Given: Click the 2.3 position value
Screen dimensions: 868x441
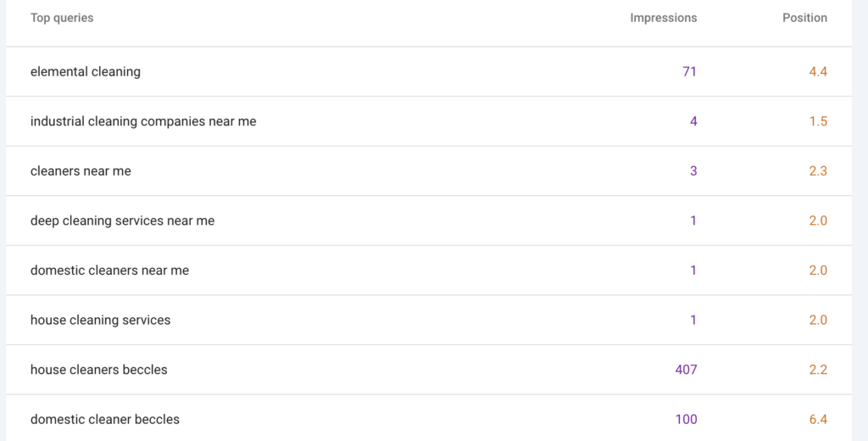Looking at the screenshot, I should (817, 171).
